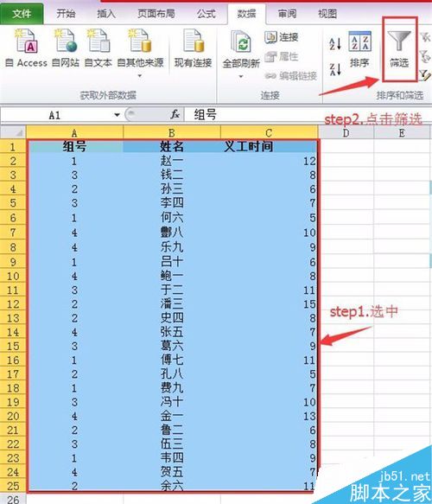This screenshot has height=504, width=432.
Task: Click the From Text (自文本) icon
Action: click(98, 41)
